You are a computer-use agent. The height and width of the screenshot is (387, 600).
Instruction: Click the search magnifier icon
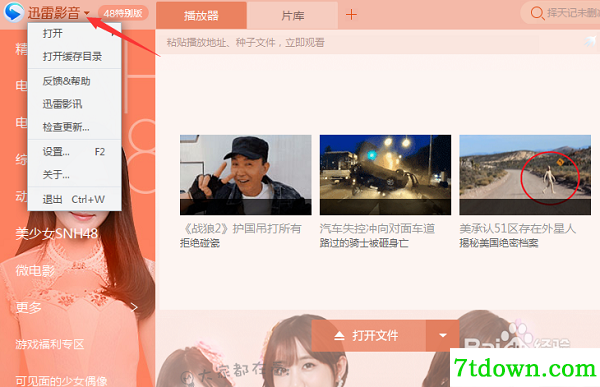(x=537, y=13)
